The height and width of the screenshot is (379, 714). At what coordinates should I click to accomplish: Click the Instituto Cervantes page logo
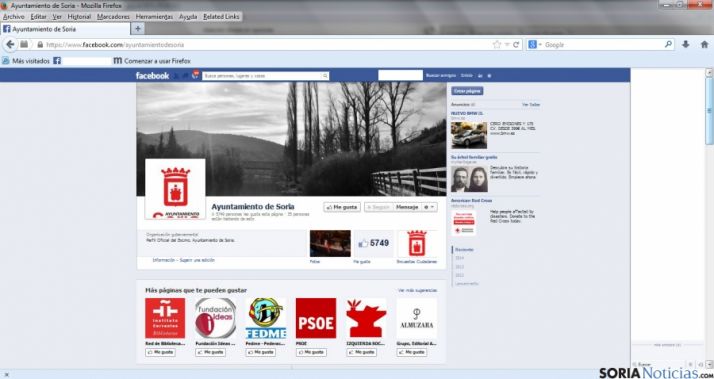click(x=165, y=318)
